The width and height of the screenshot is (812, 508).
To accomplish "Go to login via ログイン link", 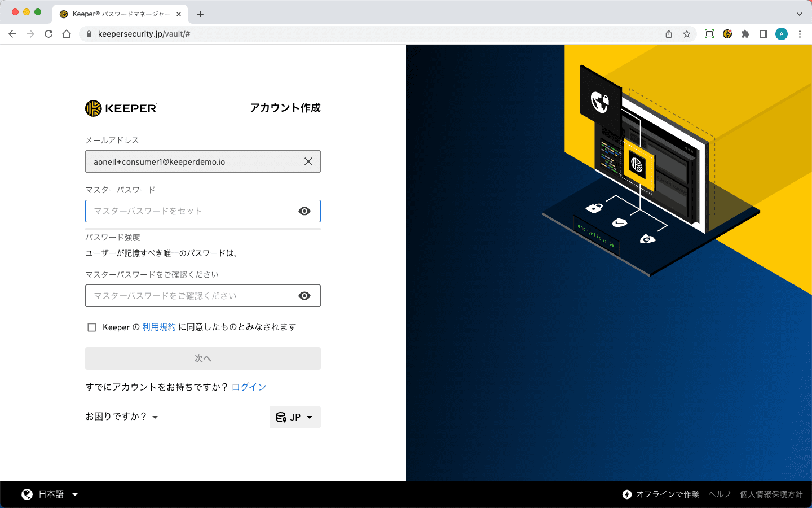I will pyautogui.click(x=249, y=387).
